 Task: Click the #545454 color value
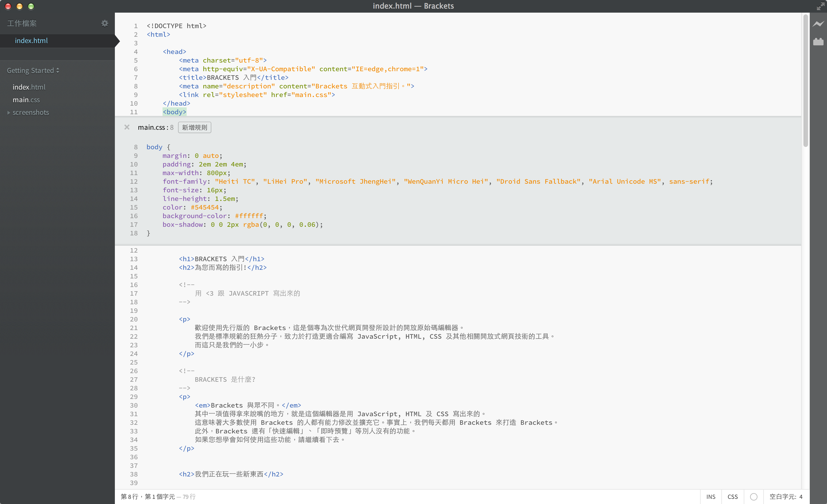pyautogui.click(x=205, y=208)
